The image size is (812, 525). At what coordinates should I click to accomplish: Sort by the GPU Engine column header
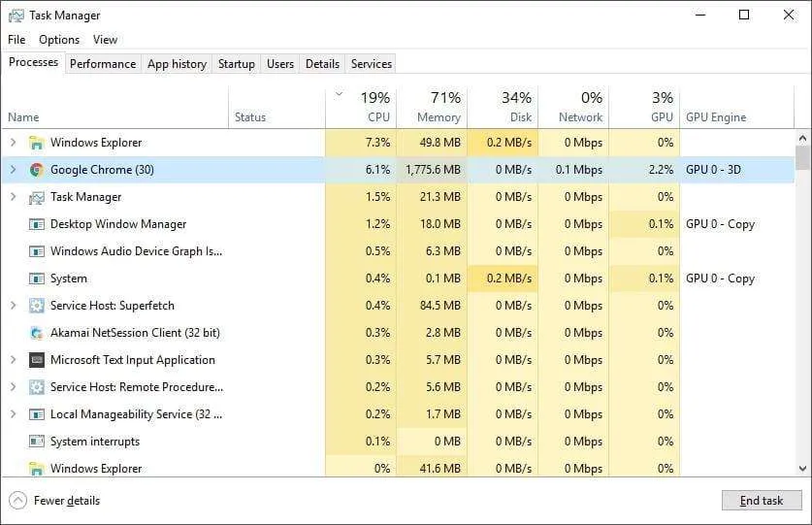[737, 108]
